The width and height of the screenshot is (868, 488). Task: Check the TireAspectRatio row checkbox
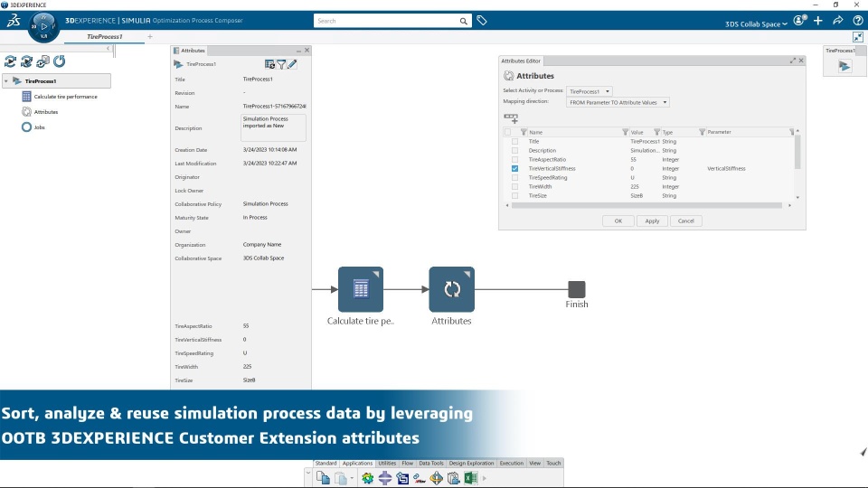pos(514,159)
